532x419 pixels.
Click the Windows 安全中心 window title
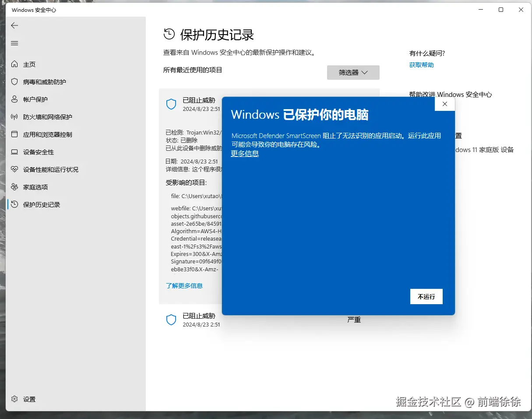[34, 10]
